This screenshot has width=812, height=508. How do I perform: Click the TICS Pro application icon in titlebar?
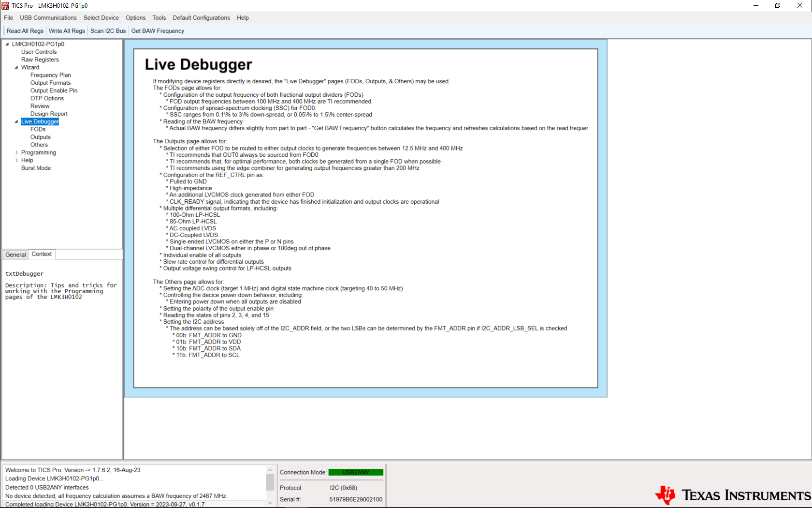5,5
